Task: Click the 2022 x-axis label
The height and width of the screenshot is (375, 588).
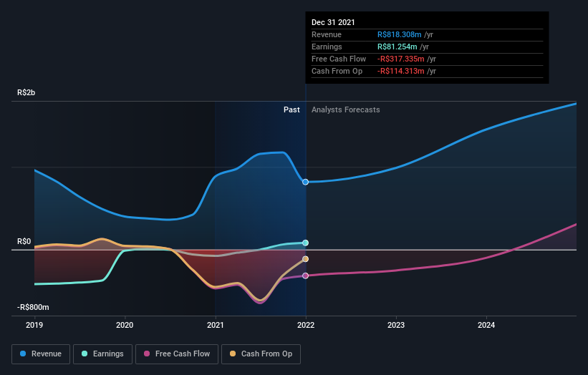Action: click(x=306, y=325)
